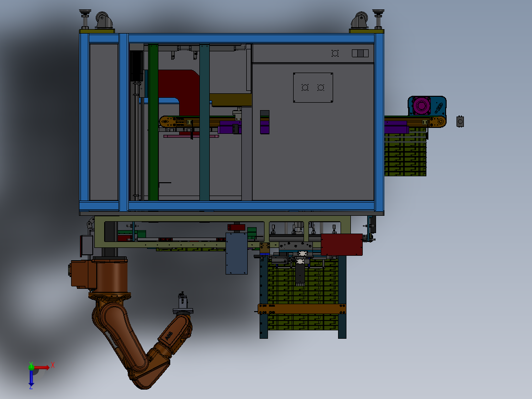Select the right leveling foot

pos(378,19)
